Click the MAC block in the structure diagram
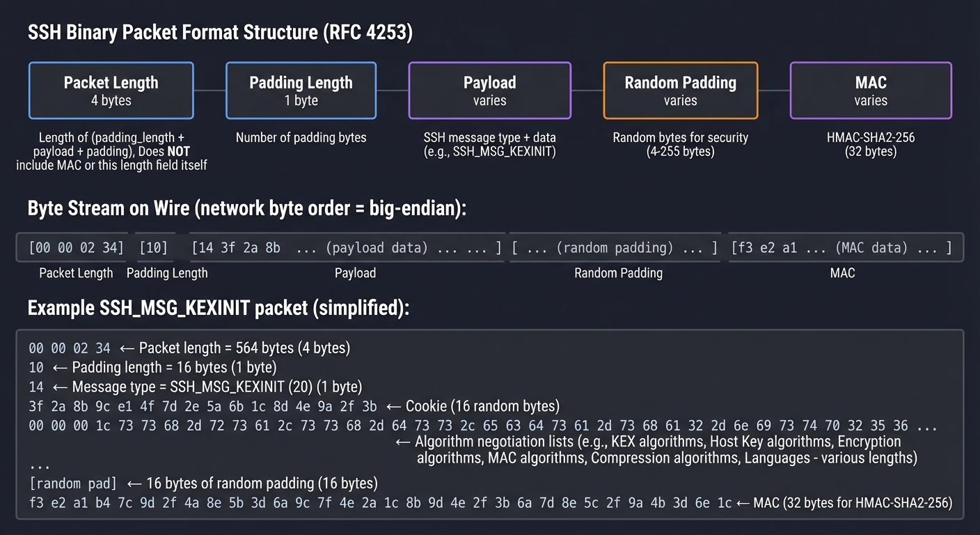Viewport: 980px width, 535px height. coord(870,90)
